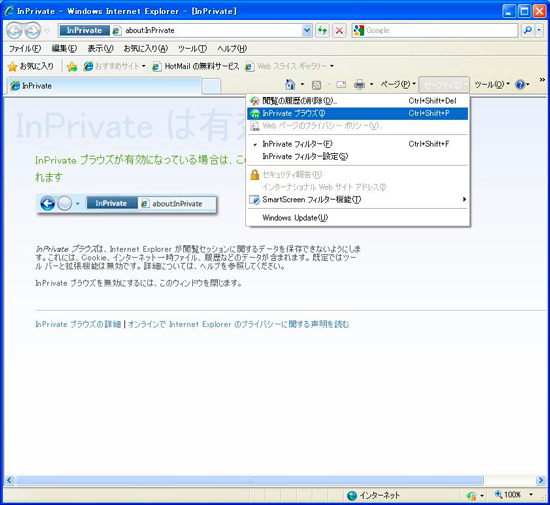Open the ツール(O) command bar menu
This screenshot has height=505, width=550.
pyautogui.click(x=492, y=85)
